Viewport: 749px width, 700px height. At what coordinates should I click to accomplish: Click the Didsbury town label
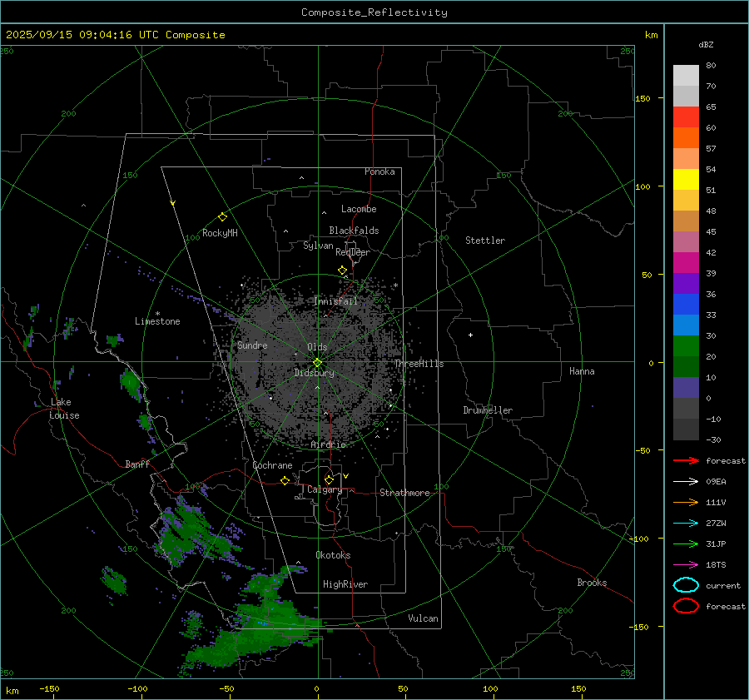point(314,373)
